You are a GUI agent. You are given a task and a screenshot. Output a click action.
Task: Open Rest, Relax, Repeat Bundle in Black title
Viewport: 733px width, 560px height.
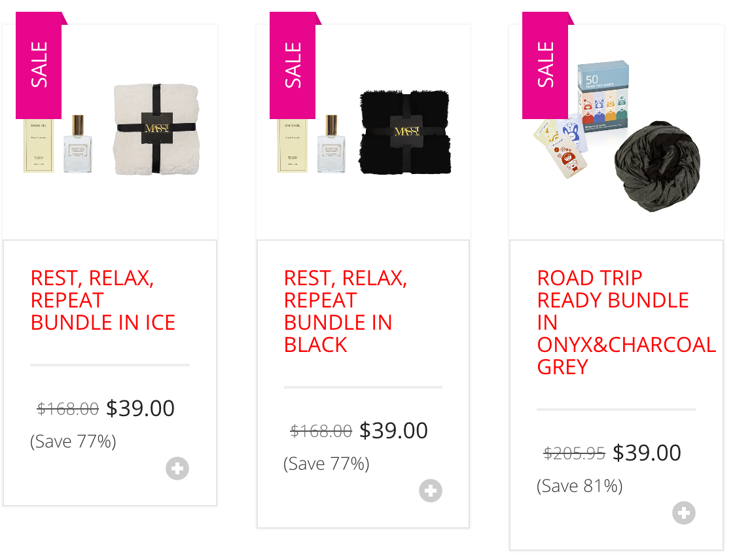click(346, 311)
